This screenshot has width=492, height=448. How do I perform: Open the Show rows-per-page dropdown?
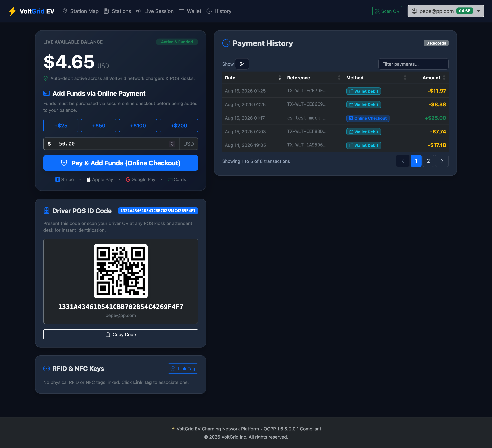pyautogui.click(x=242, y=64)
